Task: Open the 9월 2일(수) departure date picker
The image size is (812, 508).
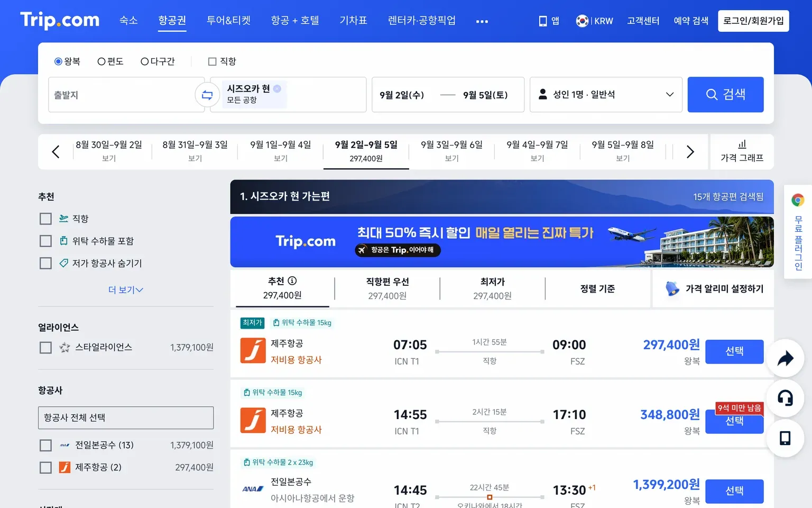Action: coord(402,95)
